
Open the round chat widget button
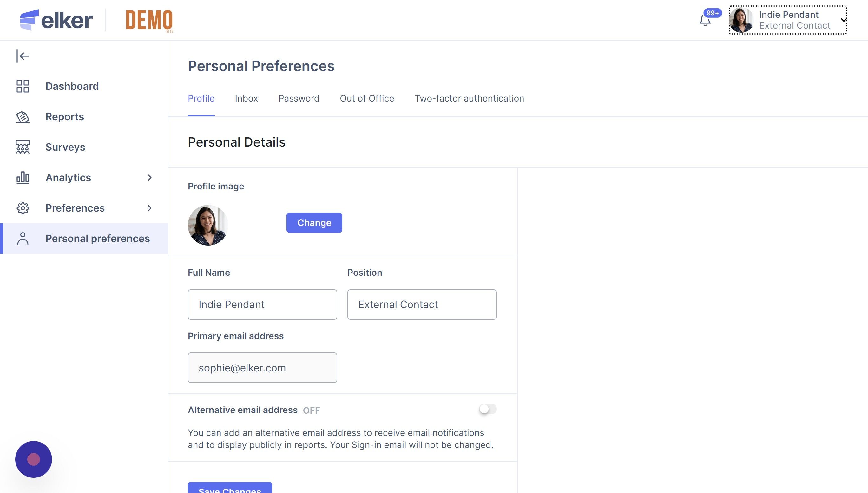34,459
